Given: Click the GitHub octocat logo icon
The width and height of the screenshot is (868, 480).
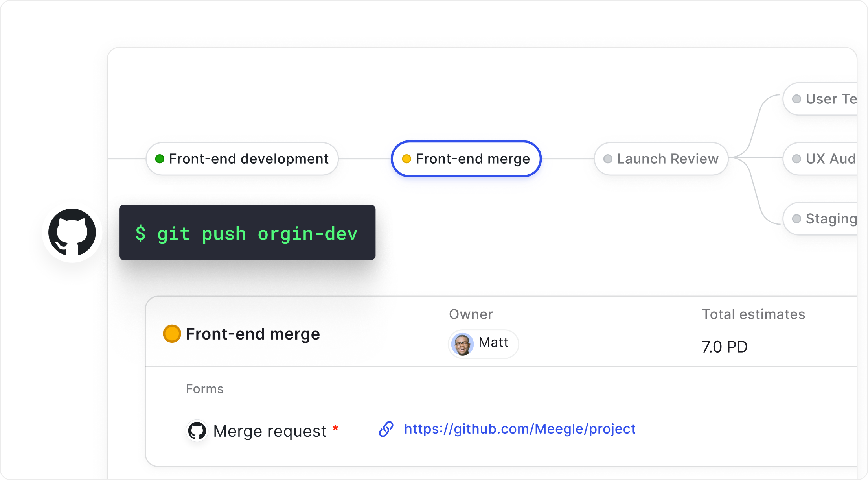Looking at the screenshot, I should (72, 232).
